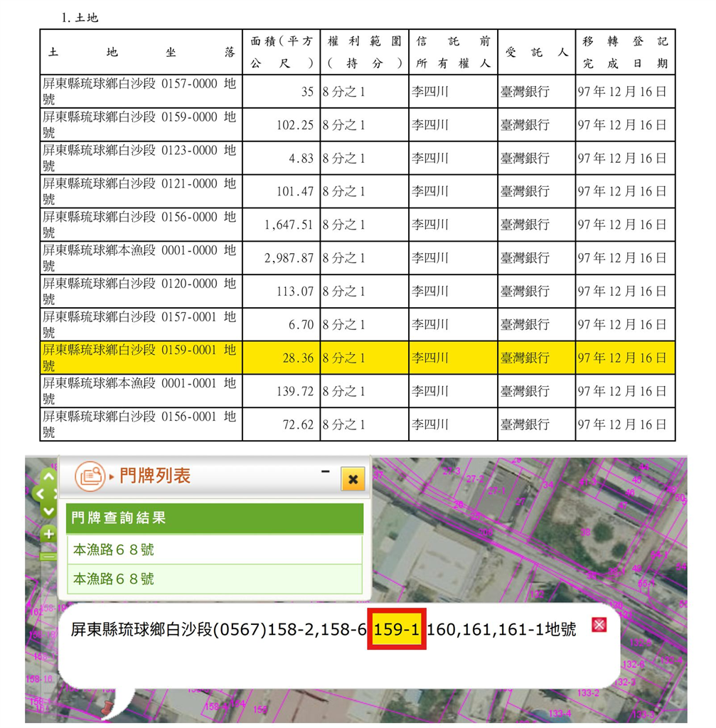Click the pan left arrow on the map
Screen dimensions: 716x728
coord(41,493)
